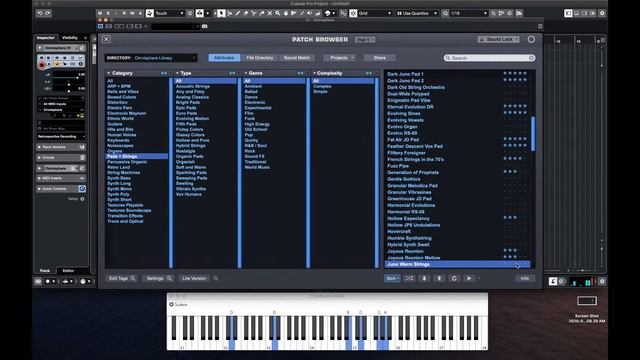Toggle Sound Lock button

(x=498, y=39)
